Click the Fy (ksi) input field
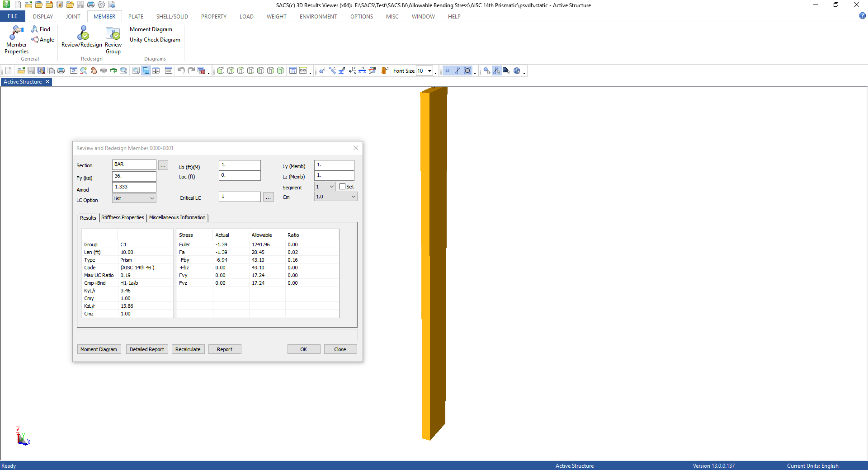This screenshot has height=470, width=868. point(134,176)
